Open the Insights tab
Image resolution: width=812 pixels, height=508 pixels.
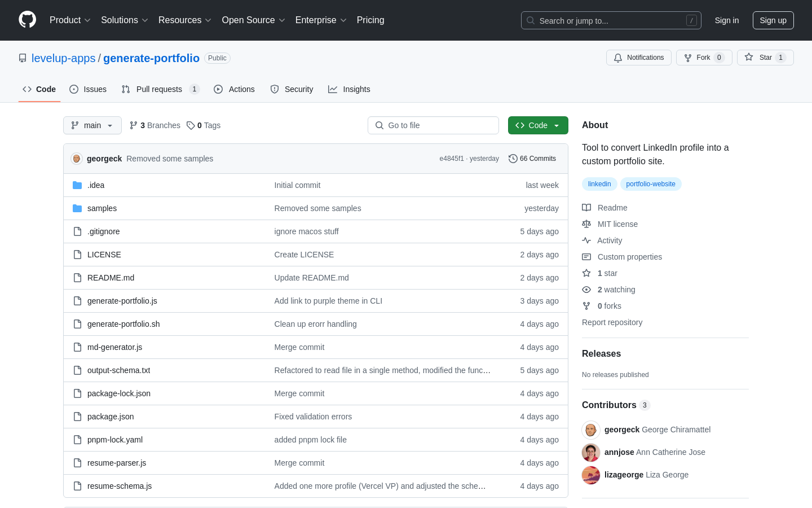tap(349, 89)
